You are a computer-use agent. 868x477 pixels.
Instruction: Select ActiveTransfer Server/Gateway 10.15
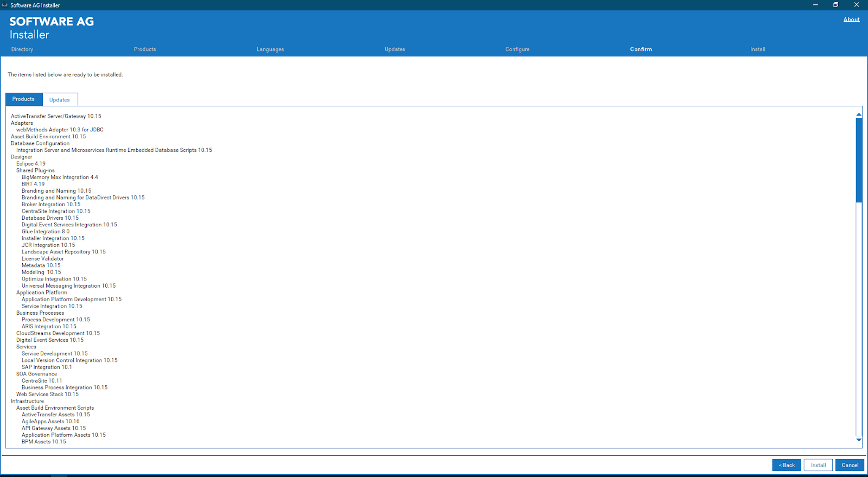pyautogui.click(x=56, y=116)
